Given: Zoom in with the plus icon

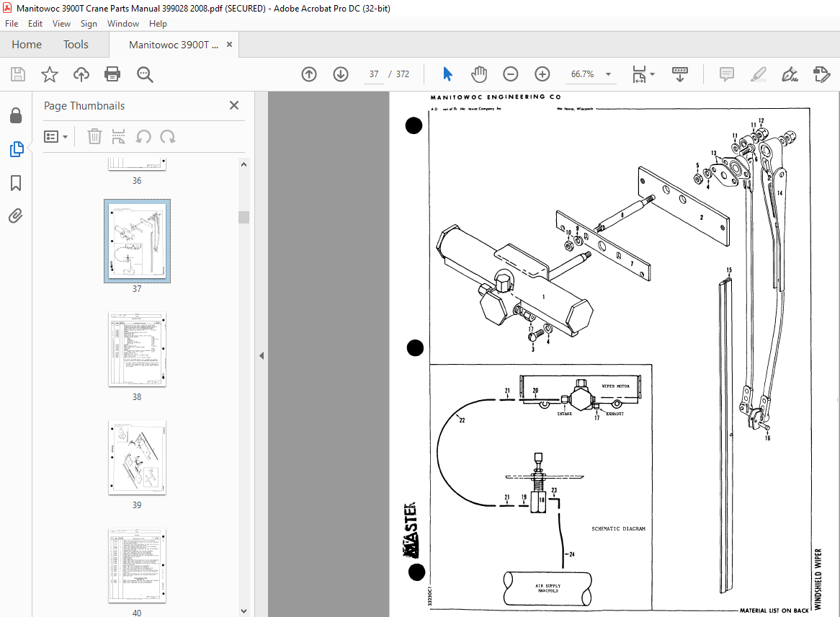Looking at the screenshot, I should 542,74.
